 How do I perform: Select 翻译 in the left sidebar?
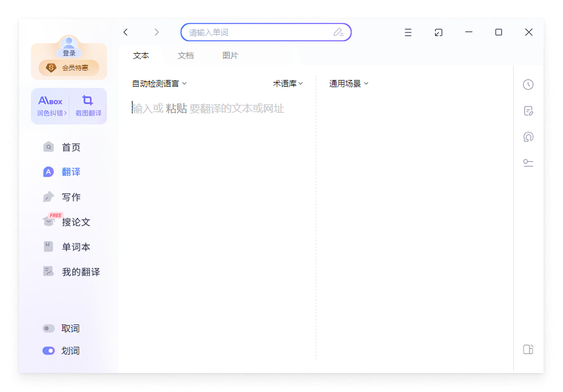[x=71, y=172]
